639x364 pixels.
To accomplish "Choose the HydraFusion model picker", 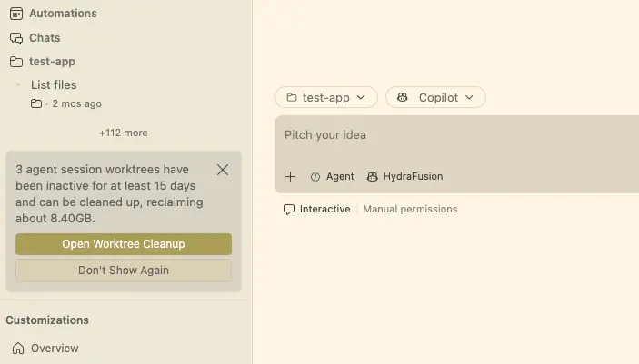I will [404, 177].
